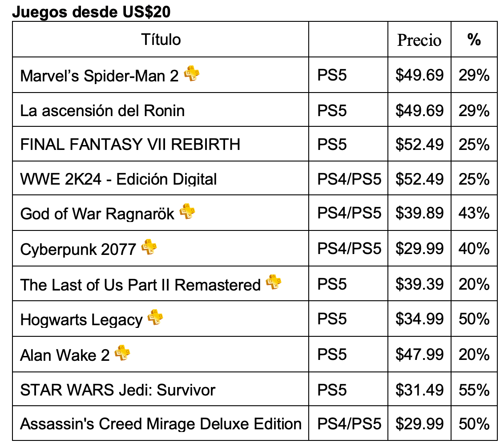The height and width of the screenshot is (448, 504).
Task: Select the $34.99 Hogwarts Legacy price
Action: tap(419, 319)
